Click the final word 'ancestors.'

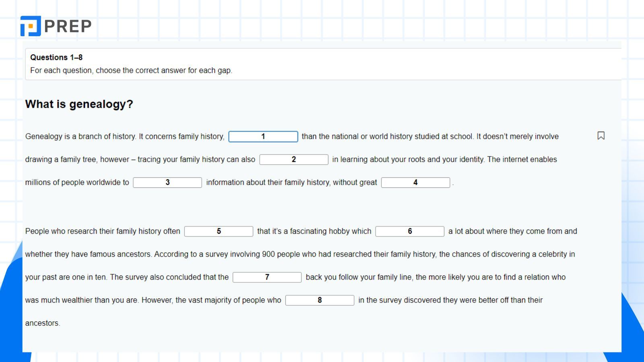(43, 323)
